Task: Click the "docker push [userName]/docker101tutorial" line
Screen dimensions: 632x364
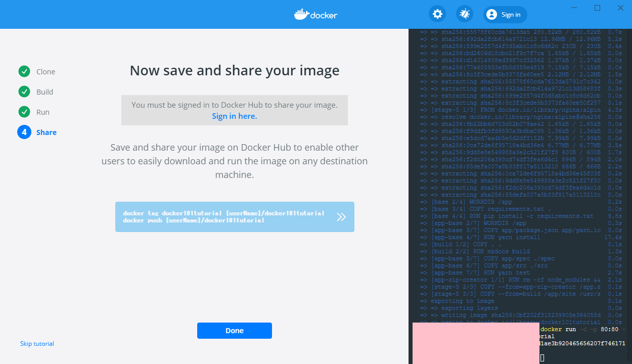Action: click(x=194, y=220)
